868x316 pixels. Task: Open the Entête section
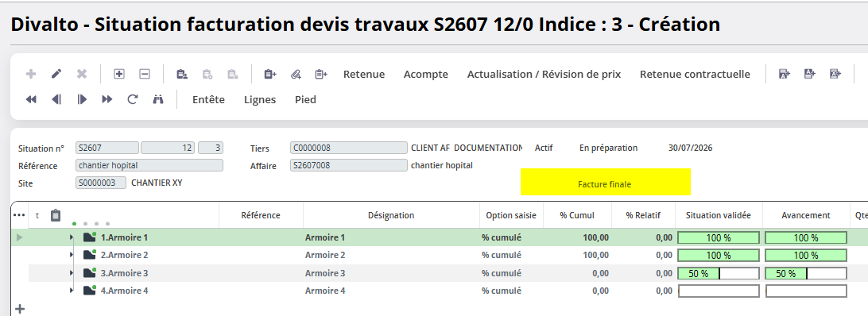209,99
